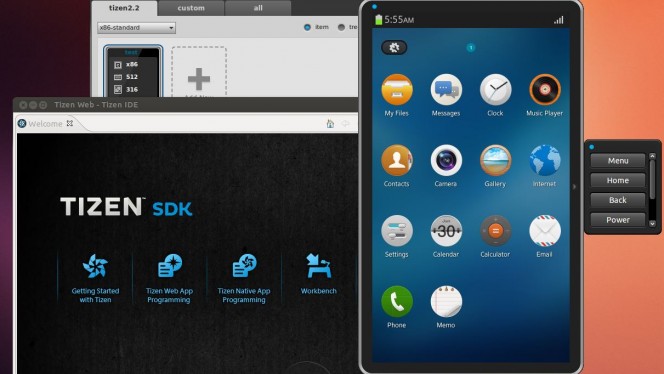Select the test emulator thumbnail

[x=133, y=71]
